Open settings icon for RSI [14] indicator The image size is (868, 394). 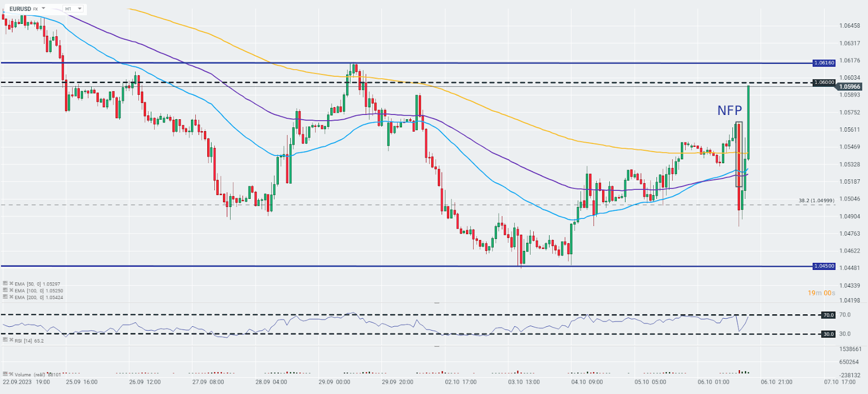tap(5, 340)
